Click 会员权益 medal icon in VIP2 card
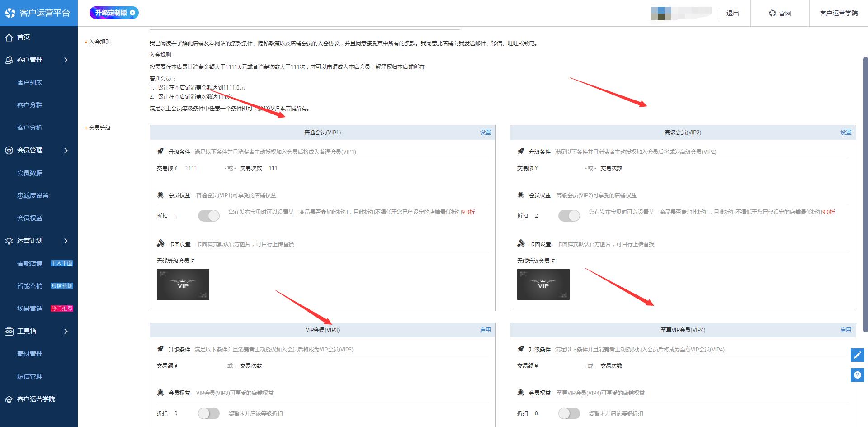 [521, 195]
